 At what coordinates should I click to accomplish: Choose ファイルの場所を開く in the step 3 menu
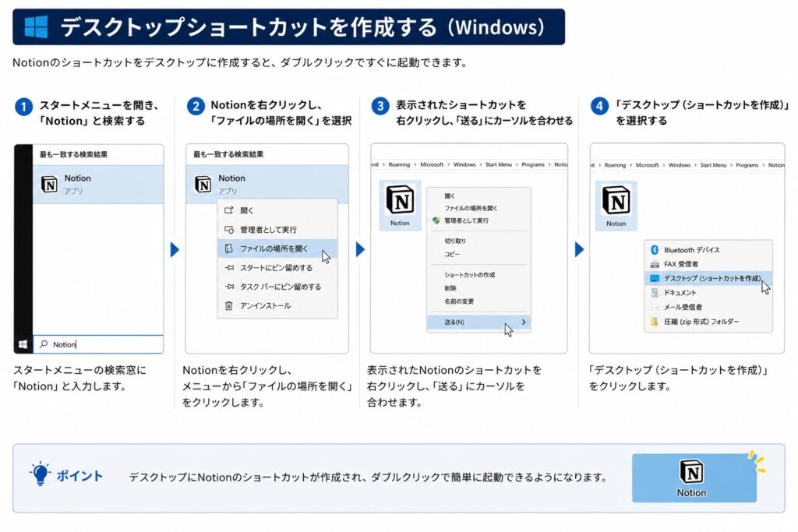(x=471, y=208)
